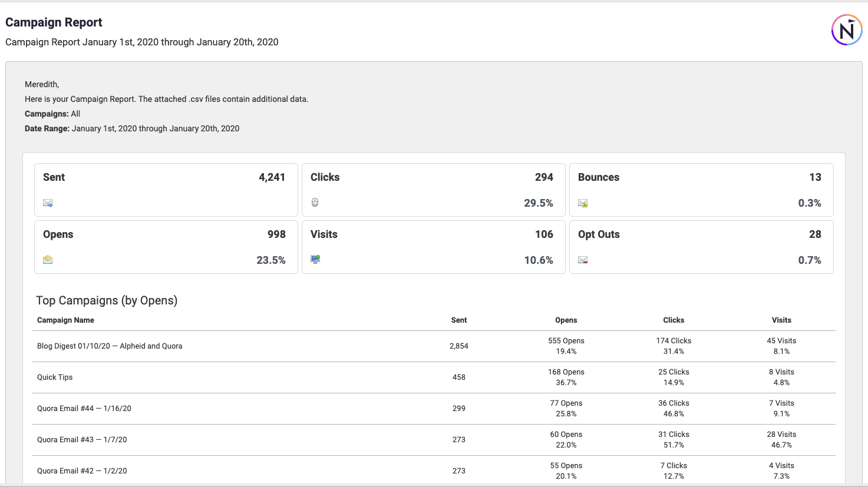
Task: Select campaign Quora Email #44 — 1/16/20
Action: [x=84, y=408]
